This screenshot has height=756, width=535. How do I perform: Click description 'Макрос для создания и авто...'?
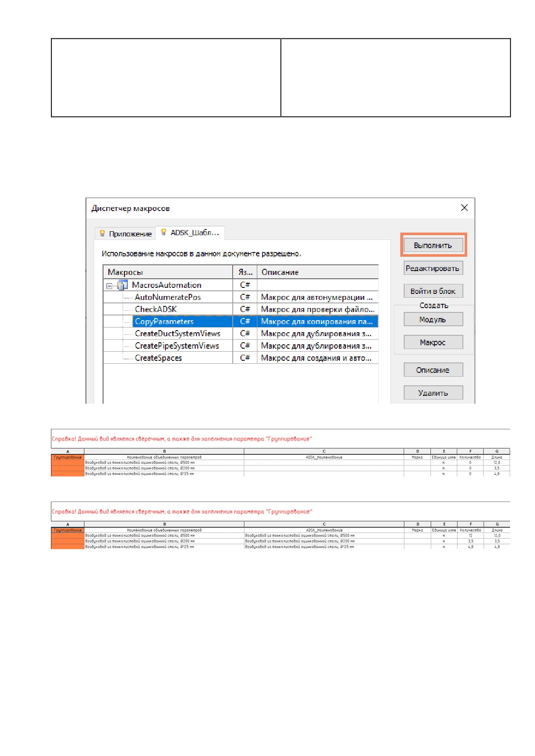pyautogui.click(x=316, y=358)
